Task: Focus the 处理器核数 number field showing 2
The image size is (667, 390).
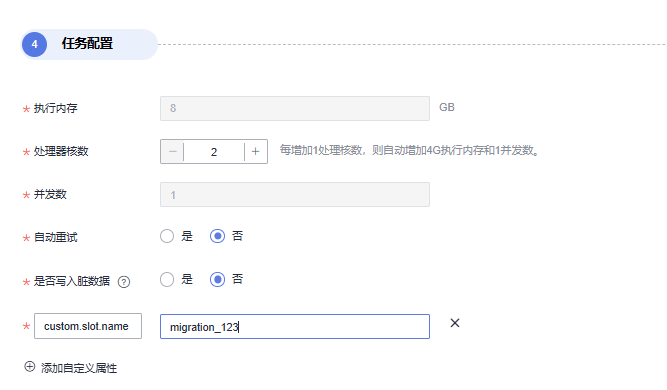Action: [x=214, y=151]
